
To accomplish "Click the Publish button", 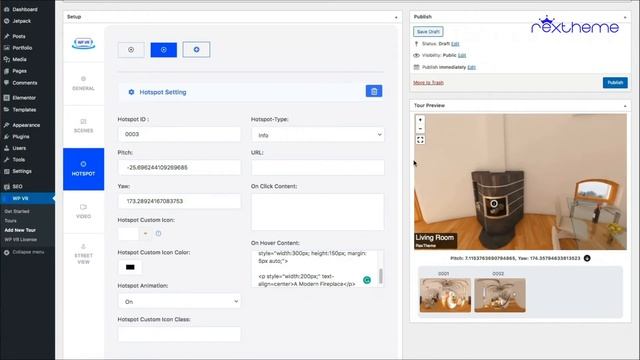I will coord(615,82).
